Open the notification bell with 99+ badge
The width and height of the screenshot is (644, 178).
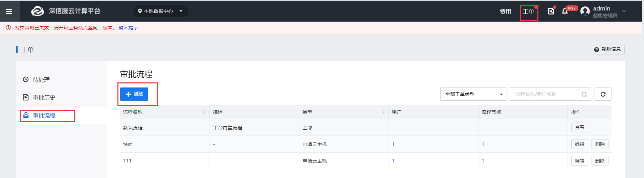pyautogui.click(x=565, y=11)
